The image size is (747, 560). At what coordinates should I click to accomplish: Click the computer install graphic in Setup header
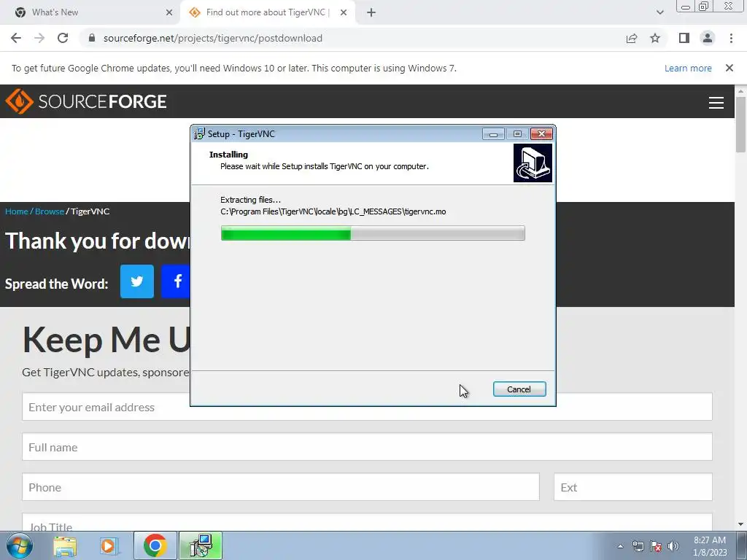pos(533,163)
